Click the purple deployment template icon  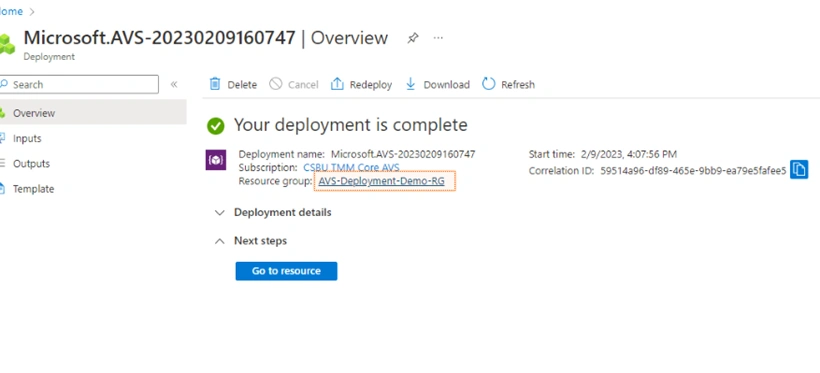215,160
